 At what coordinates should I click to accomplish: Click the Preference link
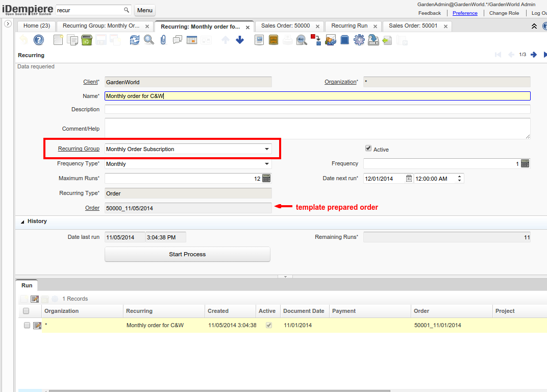click(465, 13)
